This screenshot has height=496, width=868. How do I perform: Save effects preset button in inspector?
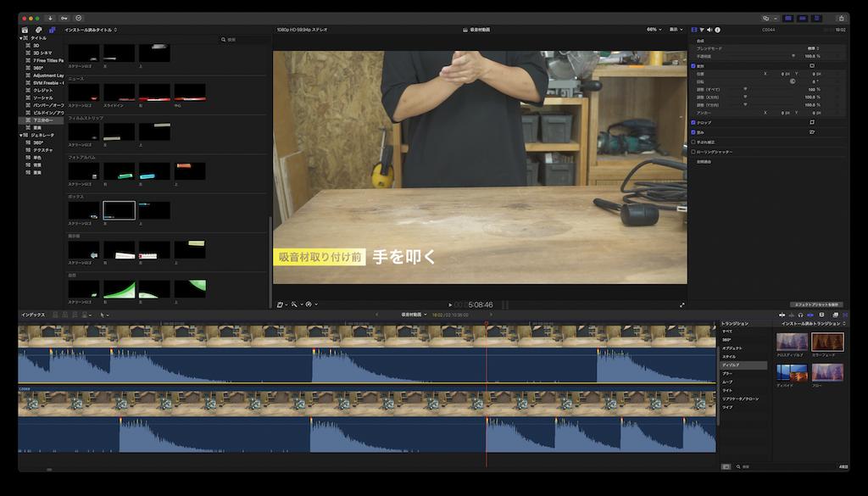(816, 304)
